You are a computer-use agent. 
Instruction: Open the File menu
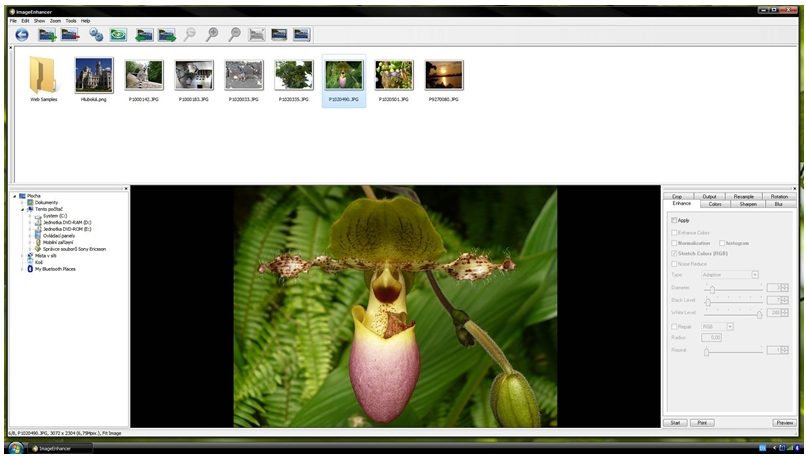tap(13, 21)
